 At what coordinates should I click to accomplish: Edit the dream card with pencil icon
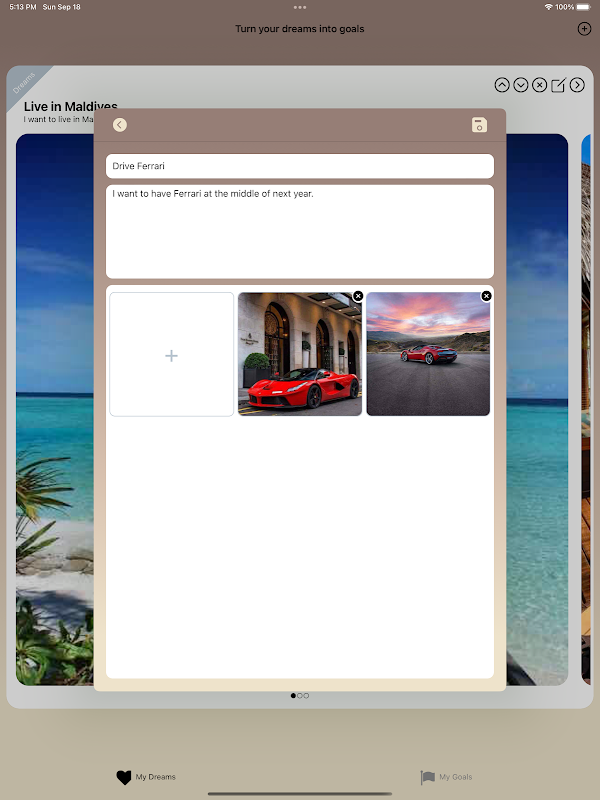[x=558, y=85]
